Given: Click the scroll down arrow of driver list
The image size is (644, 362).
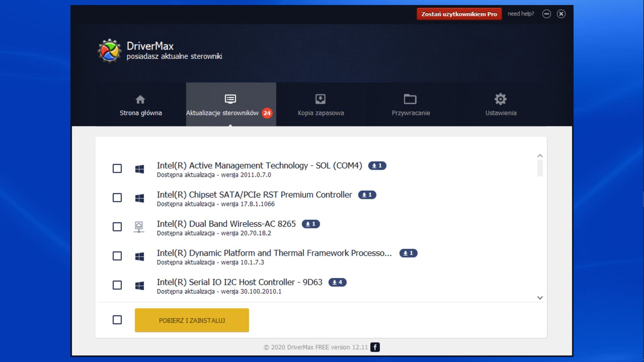Looking at the screenshot, I should (x=540, y=298).
